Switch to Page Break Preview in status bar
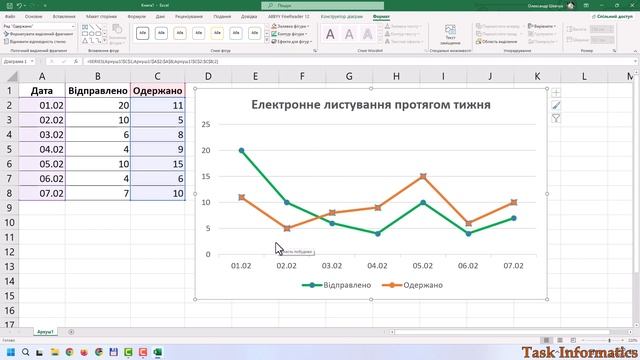 (x=573, y=340)
